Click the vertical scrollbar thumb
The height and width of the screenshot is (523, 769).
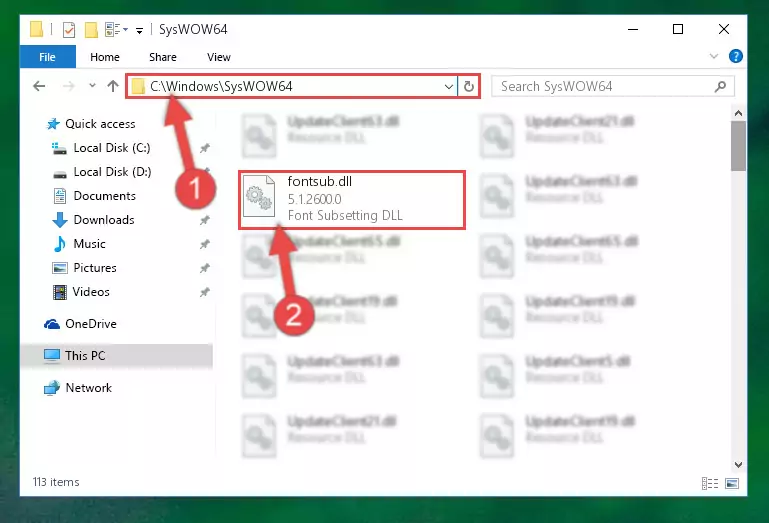(x=738, y=146)
